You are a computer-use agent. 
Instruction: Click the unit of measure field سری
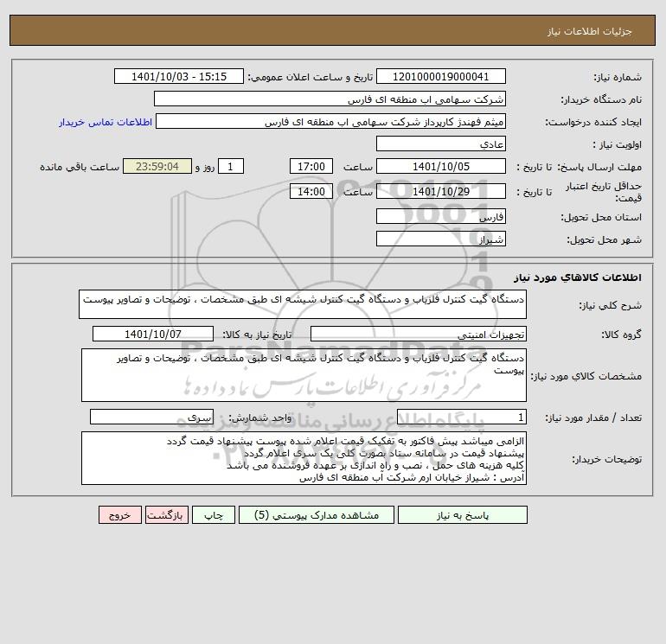(x=151, y=417)
